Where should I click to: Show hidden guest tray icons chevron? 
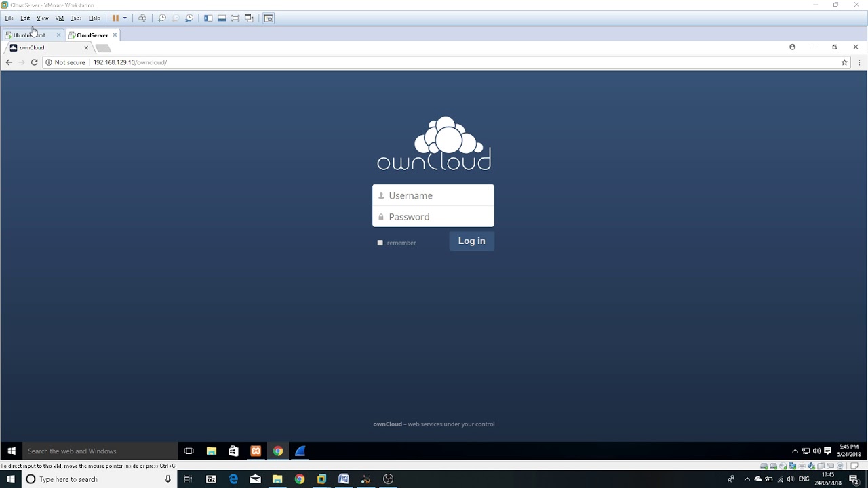[795, 451]
